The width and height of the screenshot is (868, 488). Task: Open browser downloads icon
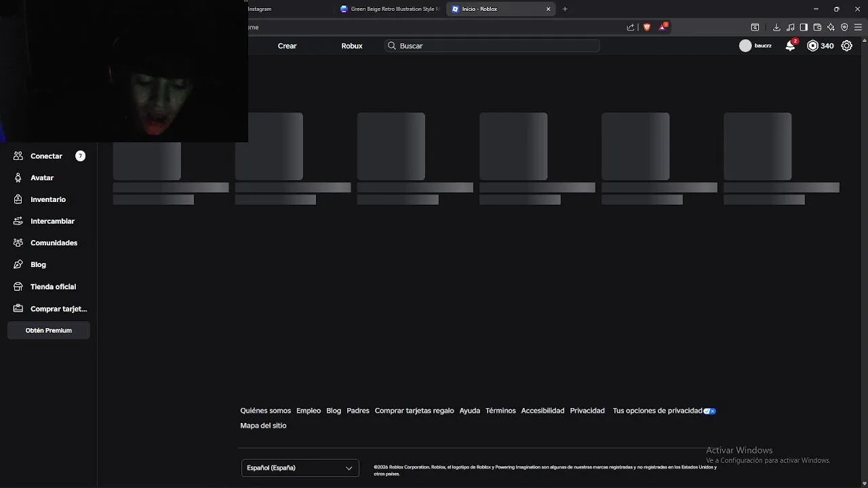point(776,27)
